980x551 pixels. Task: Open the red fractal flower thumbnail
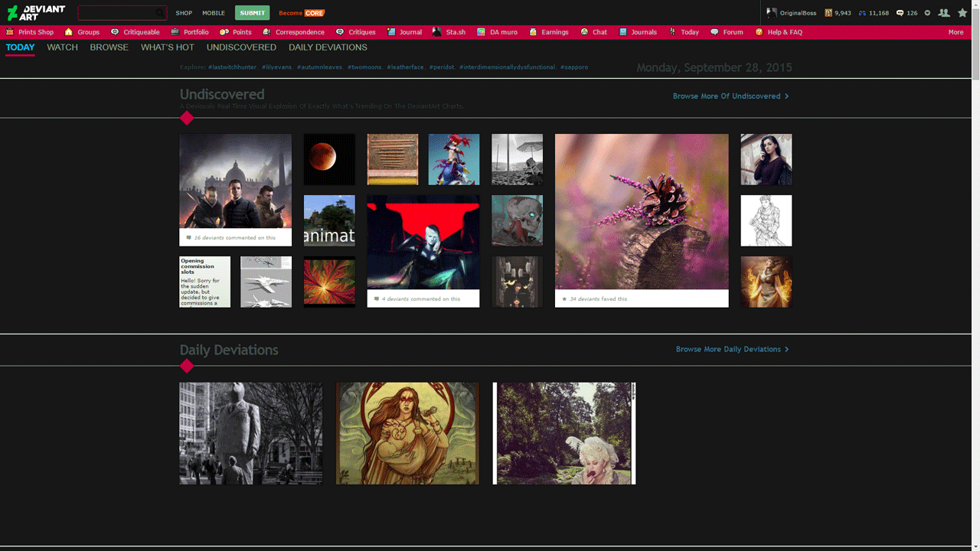[x=329, y=282]
